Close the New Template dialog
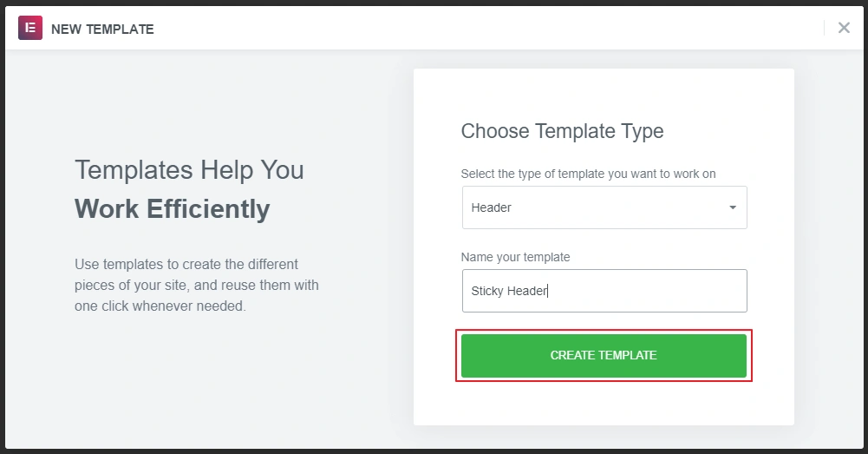The width and height of the screenshot is (868, 454). click(x=844, y=28)
